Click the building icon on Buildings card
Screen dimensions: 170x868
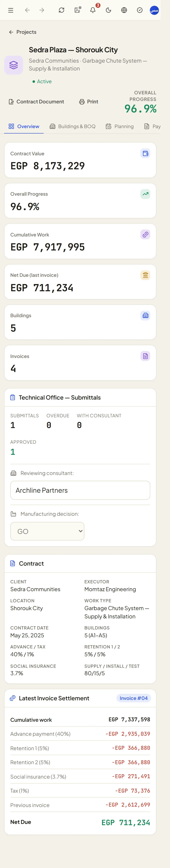coord(146,316)
